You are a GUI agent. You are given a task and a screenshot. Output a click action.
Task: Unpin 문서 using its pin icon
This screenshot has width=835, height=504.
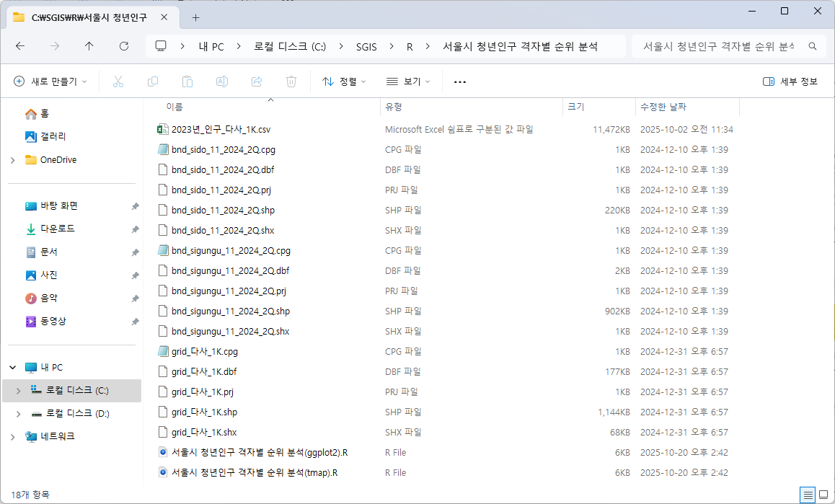click(136, 252)
